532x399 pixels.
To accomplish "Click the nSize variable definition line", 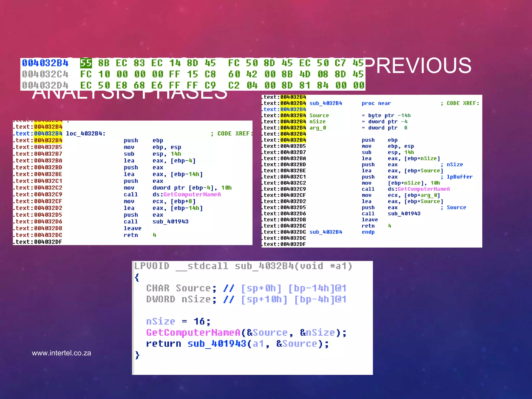I will pos(317,122).
